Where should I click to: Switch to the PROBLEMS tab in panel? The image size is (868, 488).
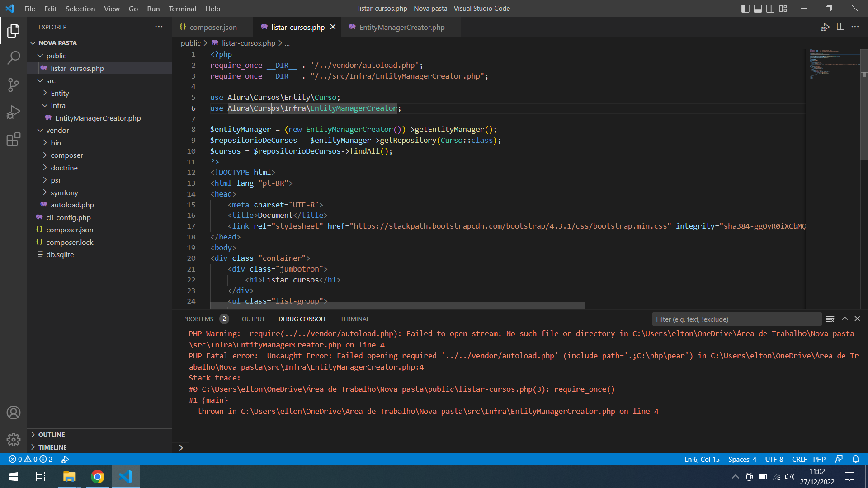198,319
